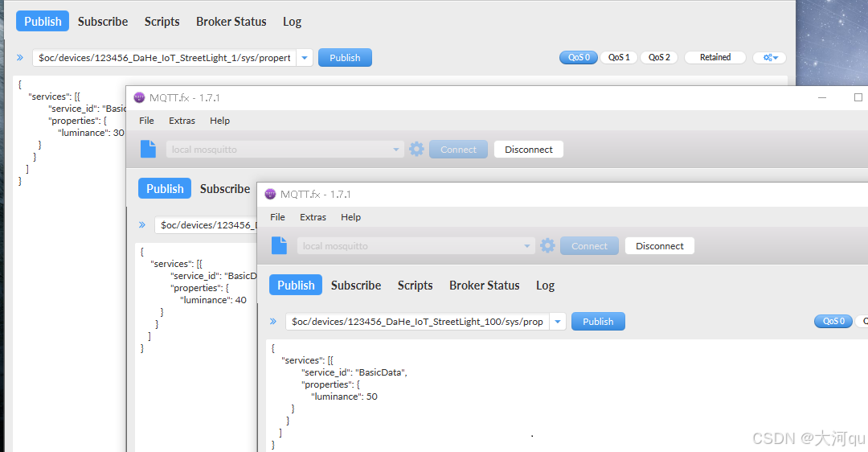The image size is (868, 452).
Task: Click the "luminance": 50 payload line
Action: point(344,397)
